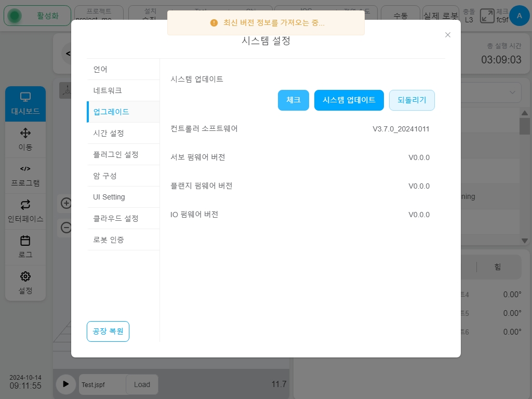This screenshot has height=399, width=532.
Task: Click the 체크 check button
Action: click(294, 100)
